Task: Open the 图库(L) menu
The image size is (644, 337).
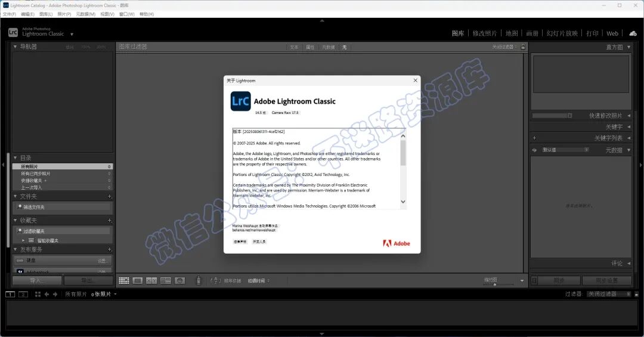Action: pyautogui.click(x=46, y=14)
